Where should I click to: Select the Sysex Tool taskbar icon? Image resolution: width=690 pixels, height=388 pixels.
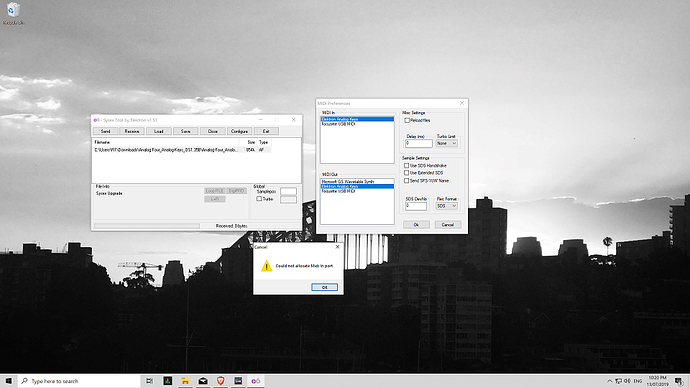tap(256, 381)
